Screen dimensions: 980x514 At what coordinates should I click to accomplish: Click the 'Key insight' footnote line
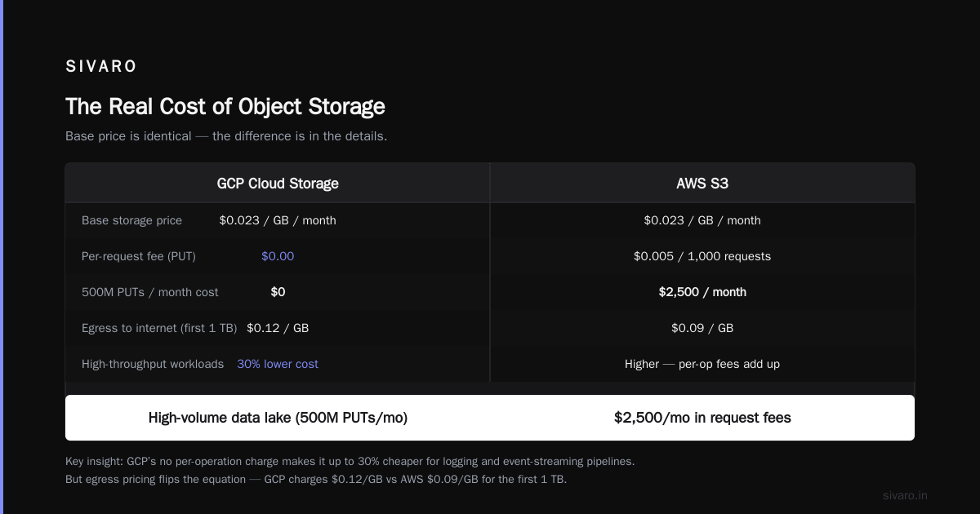[x=350, y=461]
